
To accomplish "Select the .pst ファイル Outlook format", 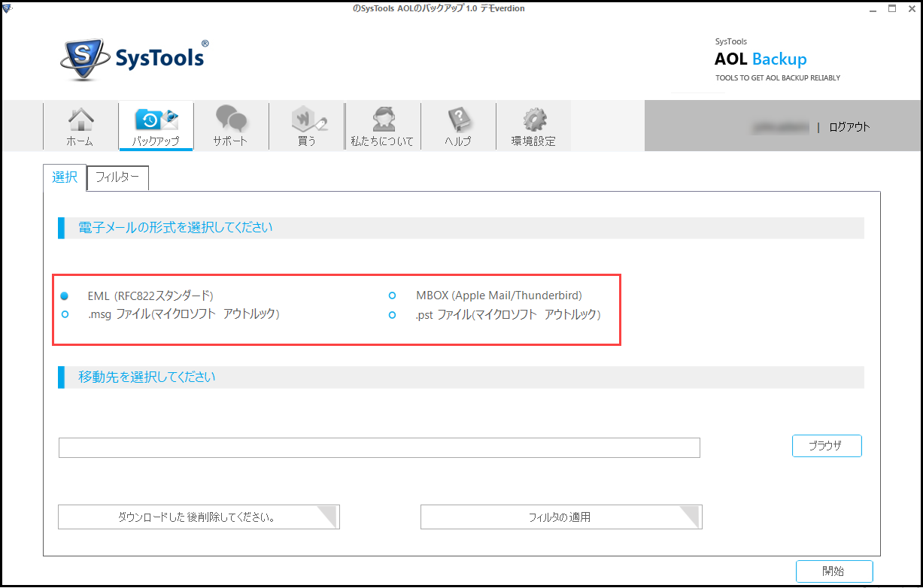I will [392, 315].
